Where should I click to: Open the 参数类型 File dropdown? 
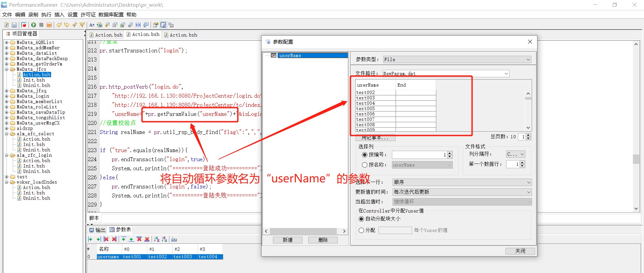coord(457,59)
